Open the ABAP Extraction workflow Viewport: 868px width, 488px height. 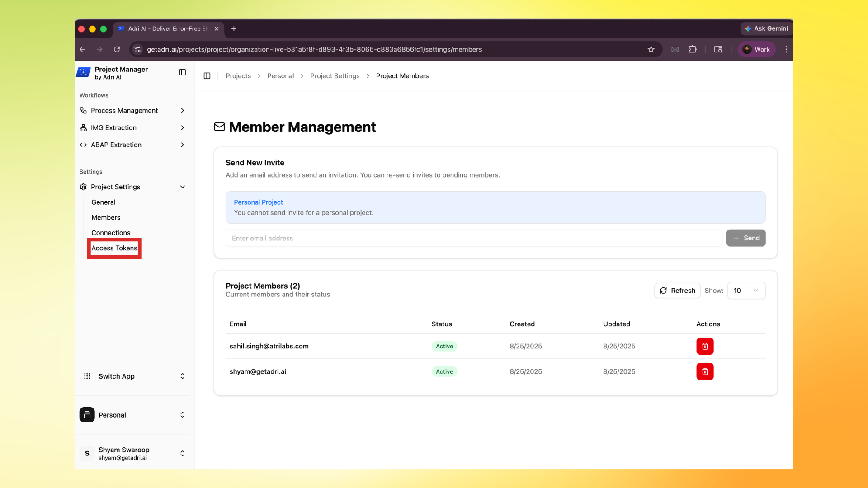point(116,145)
